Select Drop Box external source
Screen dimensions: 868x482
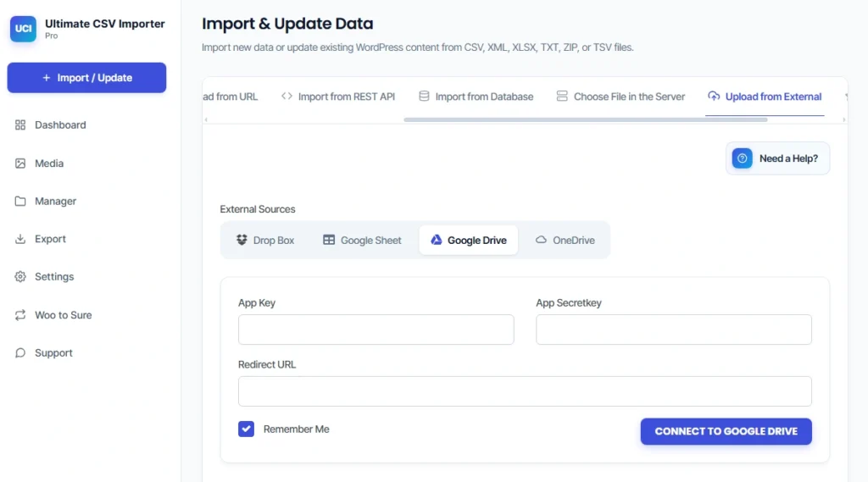click(265, 241)
